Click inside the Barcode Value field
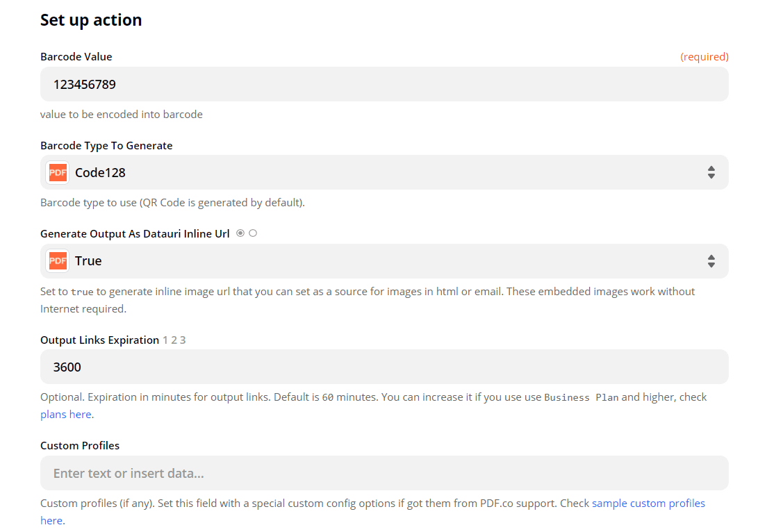Screen dimensions: 767x532 [384, 83]
